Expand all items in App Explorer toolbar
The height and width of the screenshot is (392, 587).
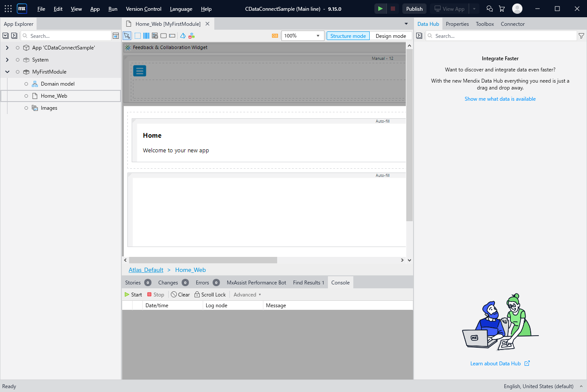[14, 36]
